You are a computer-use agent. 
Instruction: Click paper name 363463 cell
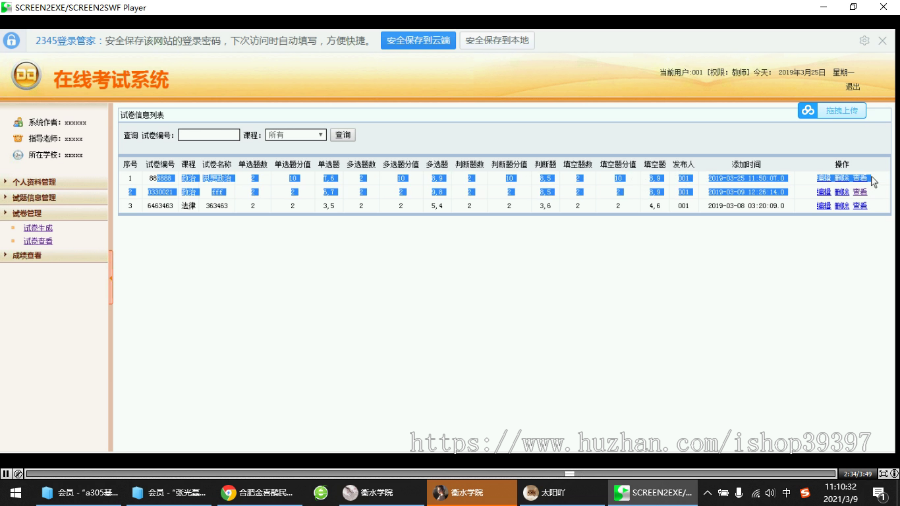pos(217,205)
